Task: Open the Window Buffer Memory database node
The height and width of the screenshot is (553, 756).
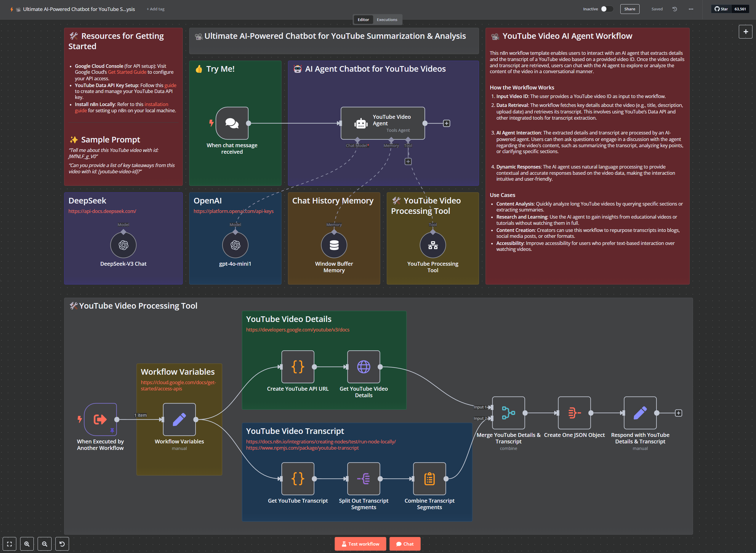Action: [334, 245]
